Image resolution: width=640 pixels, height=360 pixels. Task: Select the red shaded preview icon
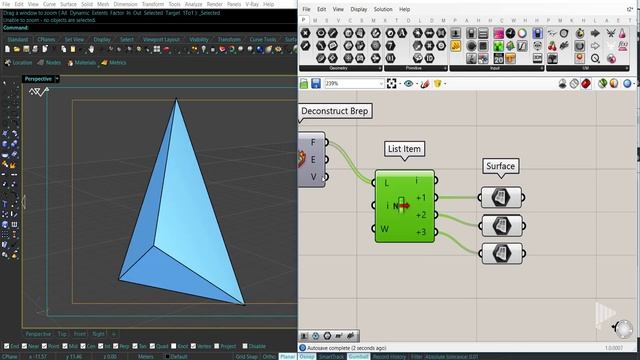[x=586, y=84]
